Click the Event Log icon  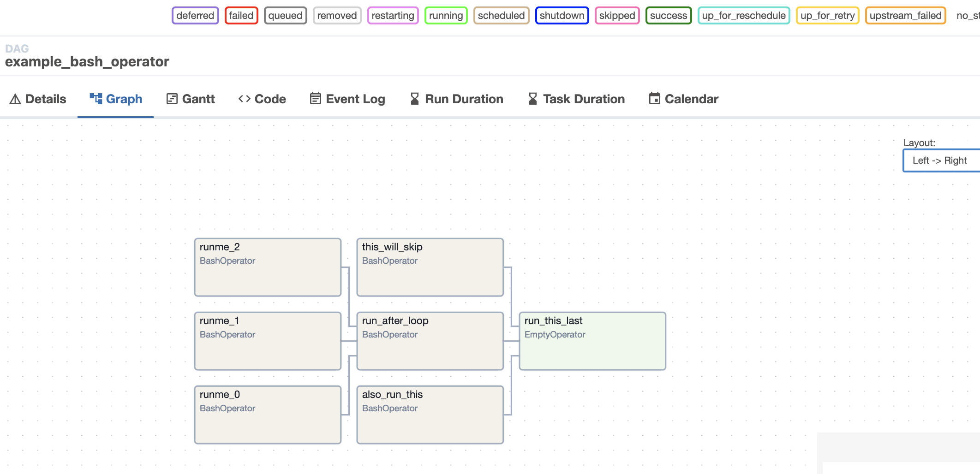(316, 99)
